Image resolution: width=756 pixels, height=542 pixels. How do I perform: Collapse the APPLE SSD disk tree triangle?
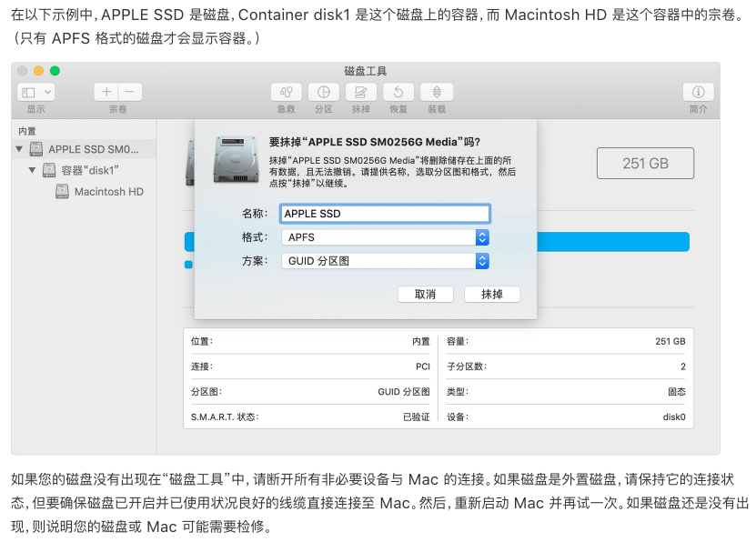pos(19,148)
